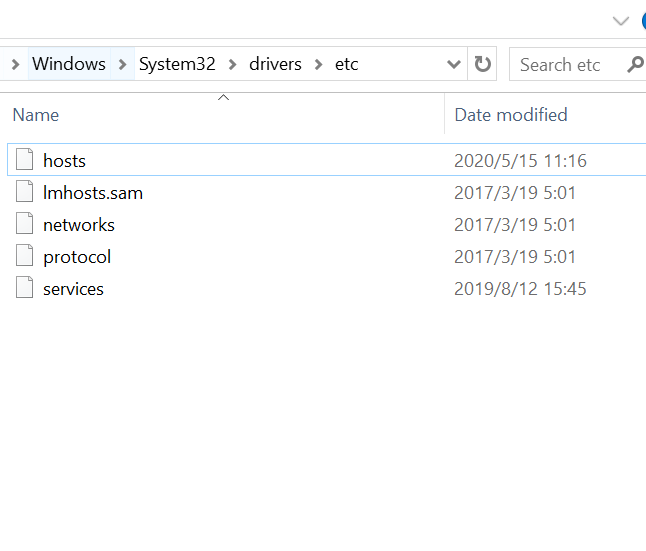Click the etc breadcrumb segment
Viewport: 646px width, 551px height.
(x=346, y=64)
